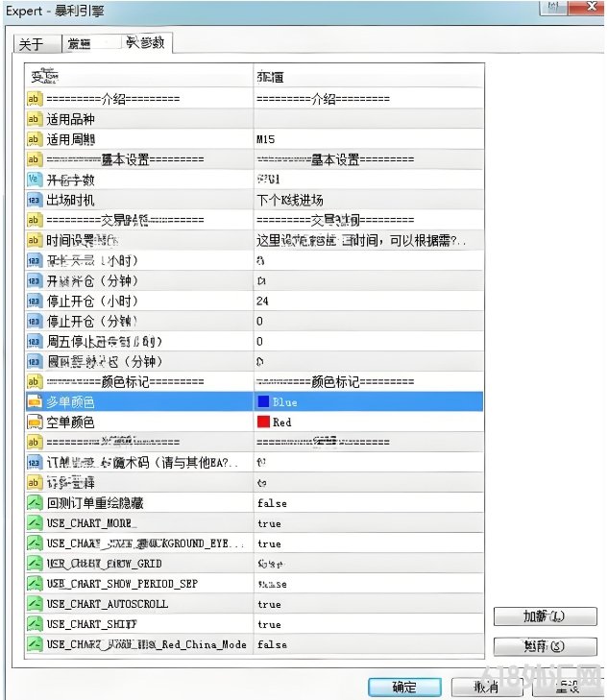Click the true value of USE_CHART_SHIFT
Image resolution: width=608 pixels, height=700 pixels.
pos(269,624)
